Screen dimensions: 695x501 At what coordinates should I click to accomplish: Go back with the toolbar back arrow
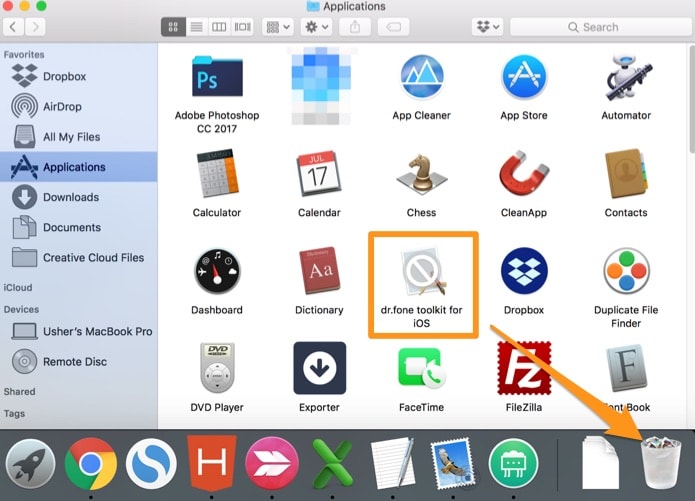click(x=13, y=27)
